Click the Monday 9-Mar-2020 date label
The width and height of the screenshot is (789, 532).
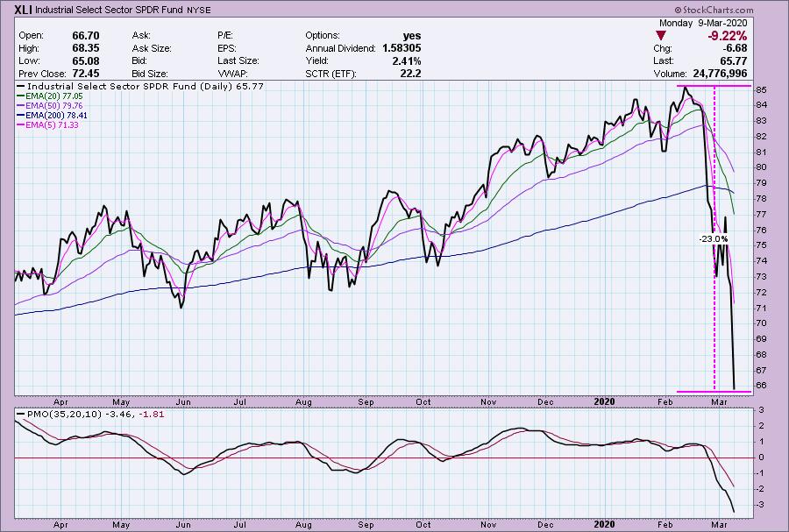(703, 23)
